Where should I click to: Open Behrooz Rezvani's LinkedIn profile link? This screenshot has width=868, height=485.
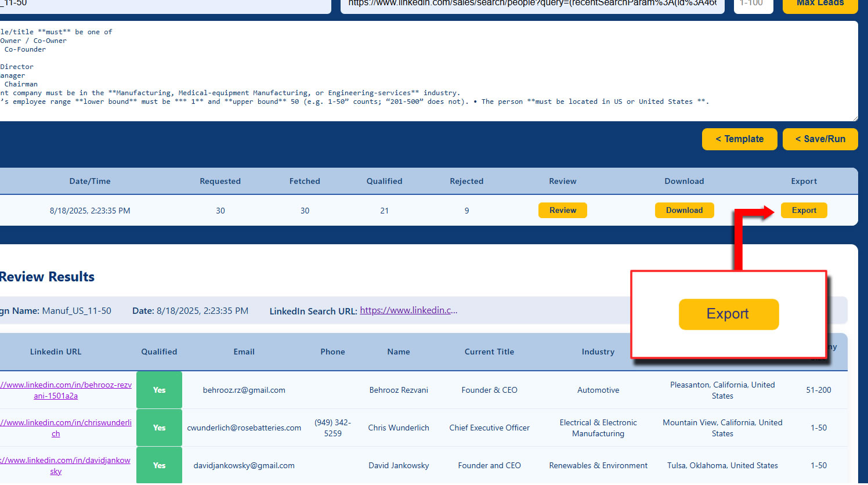[65, 390]
